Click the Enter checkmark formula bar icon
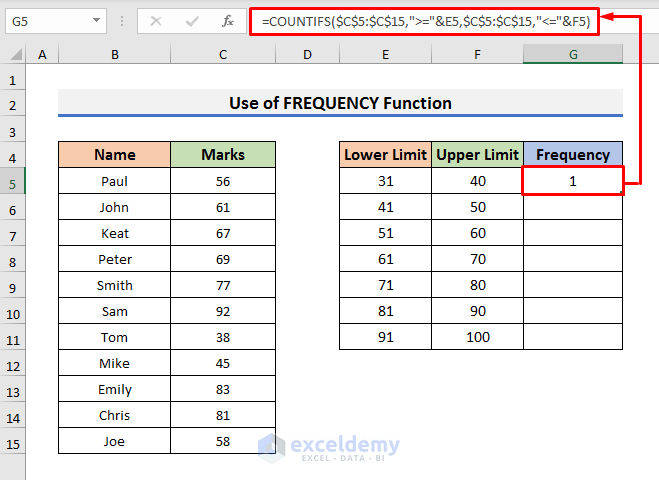Viewport: 659px width, 480px height. tap(192, 21)
